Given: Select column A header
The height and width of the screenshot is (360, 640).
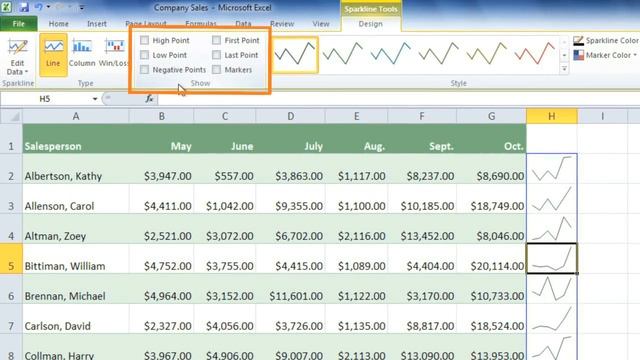Looking at the screenshot, I should coord(76,116).
